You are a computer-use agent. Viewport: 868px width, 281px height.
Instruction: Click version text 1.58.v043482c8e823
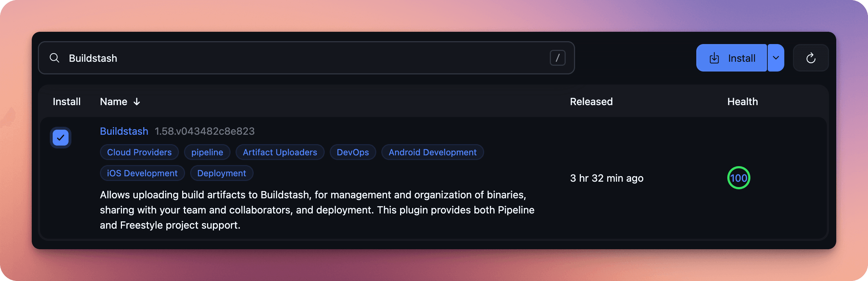(205, 131)
